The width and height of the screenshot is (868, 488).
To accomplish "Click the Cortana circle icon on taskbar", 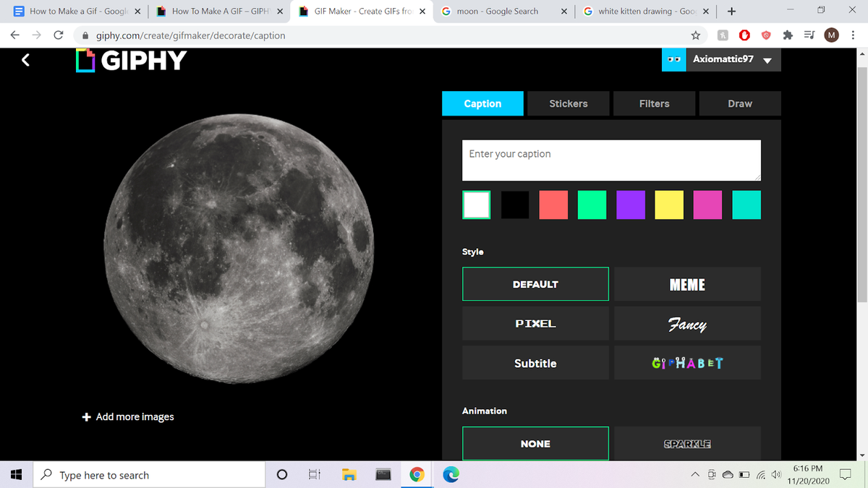I will click(x=281, y=475).
